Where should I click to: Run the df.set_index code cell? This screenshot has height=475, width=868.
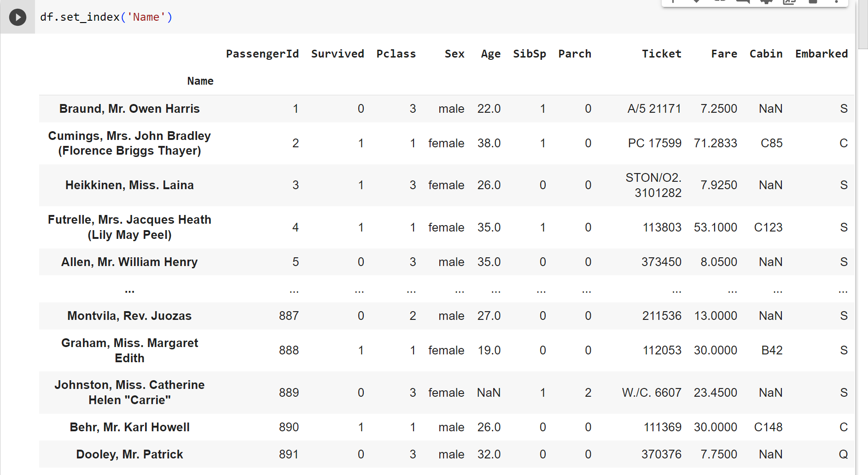coord(17,17)
